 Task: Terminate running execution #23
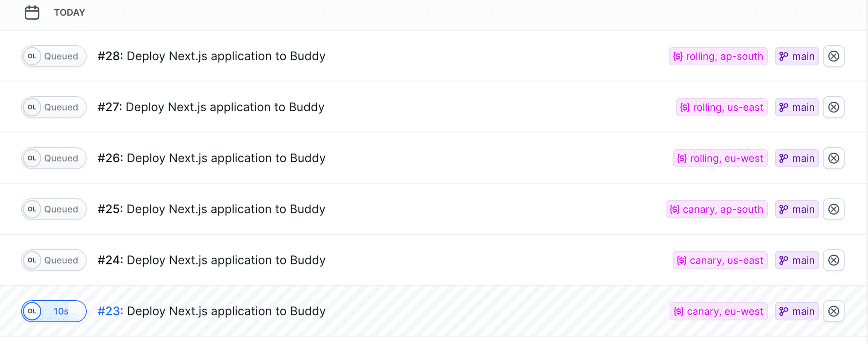pos(834,311)
